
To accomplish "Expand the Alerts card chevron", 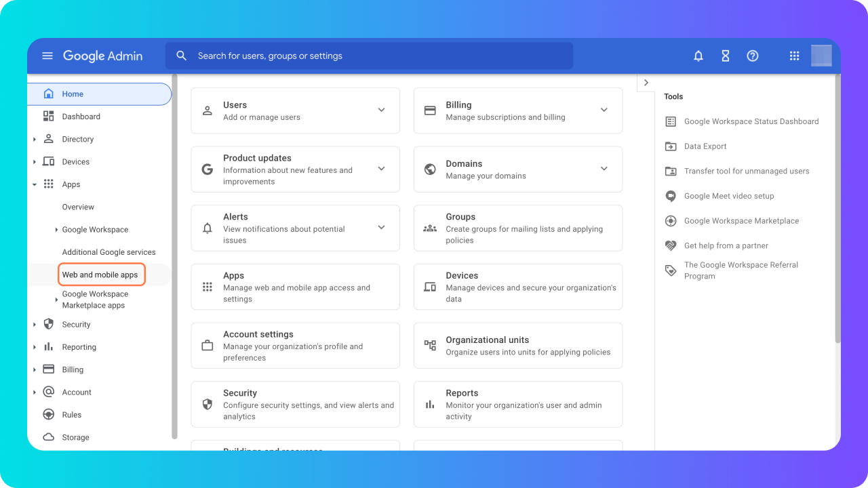I will [x=381, y=228].
